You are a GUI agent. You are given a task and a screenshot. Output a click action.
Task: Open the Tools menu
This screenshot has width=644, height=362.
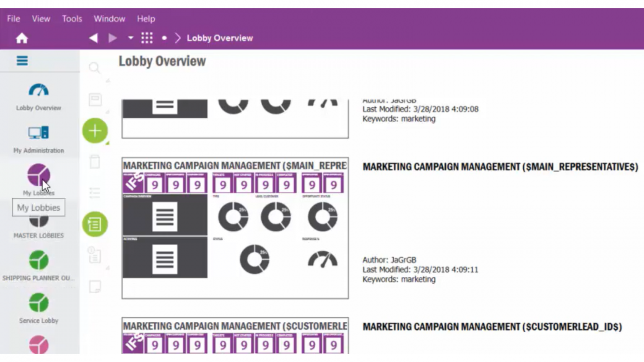coord(72,18)
